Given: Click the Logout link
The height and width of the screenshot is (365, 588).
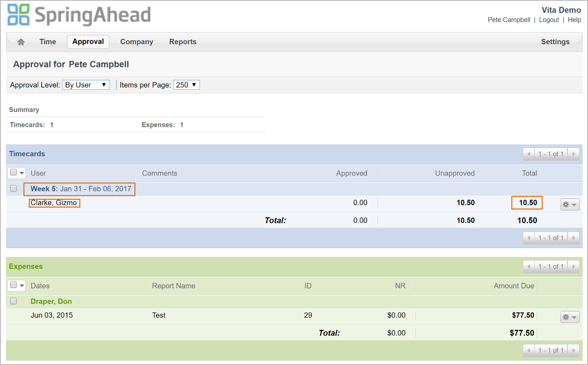Looking at the screenshot, I should point(549,20).
